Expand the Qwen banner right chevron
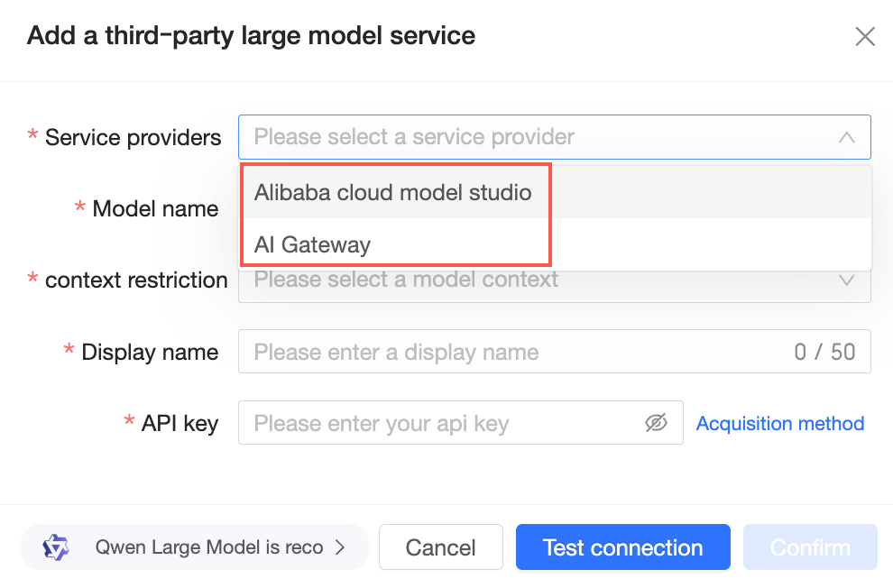The height and width of the screenshot is (588, 893). [340, 547]
